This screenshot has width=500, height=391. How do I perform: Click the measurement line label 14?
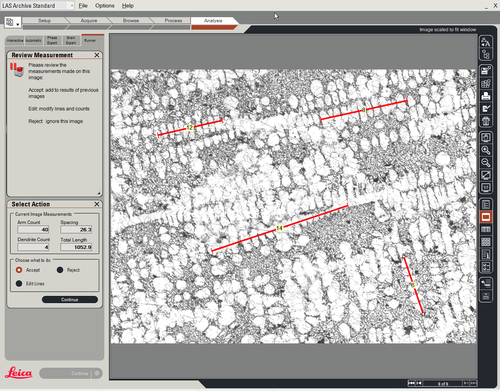pos(279,228)
